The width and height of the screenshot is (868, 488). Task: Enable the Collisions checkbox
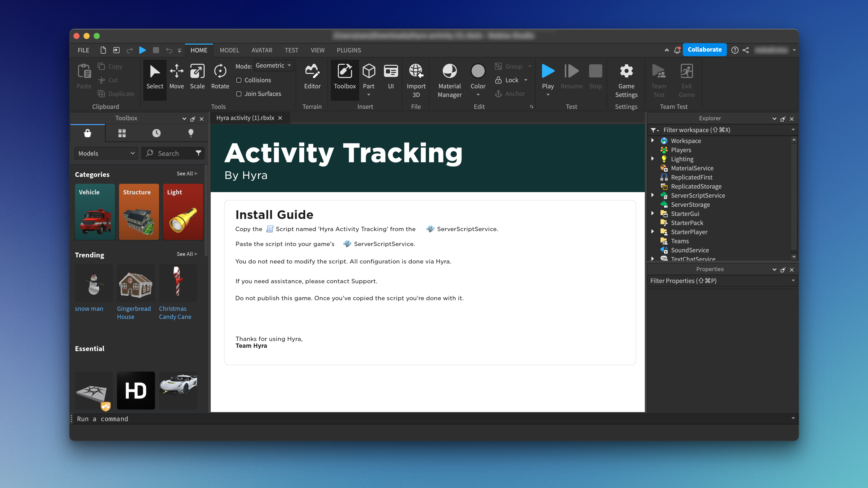coord(239,80)
